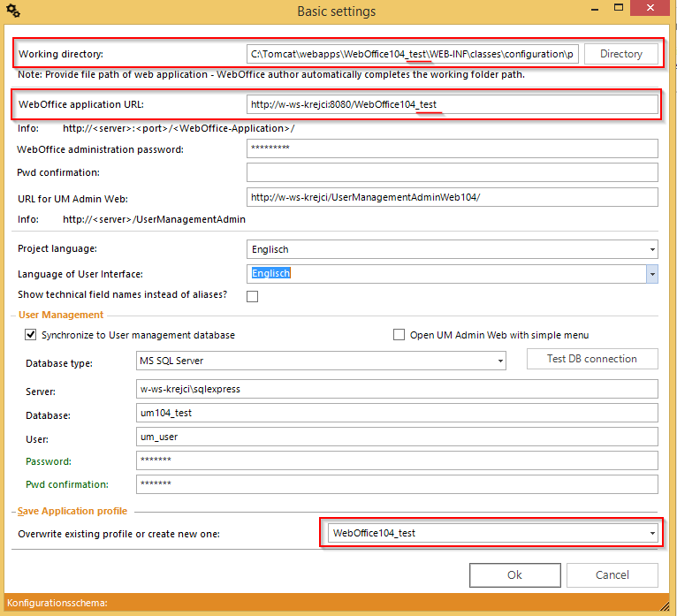This screenshot has height=616, width=677.
Task: Click the WebOffice administration password field
Action: click(452, 148)
